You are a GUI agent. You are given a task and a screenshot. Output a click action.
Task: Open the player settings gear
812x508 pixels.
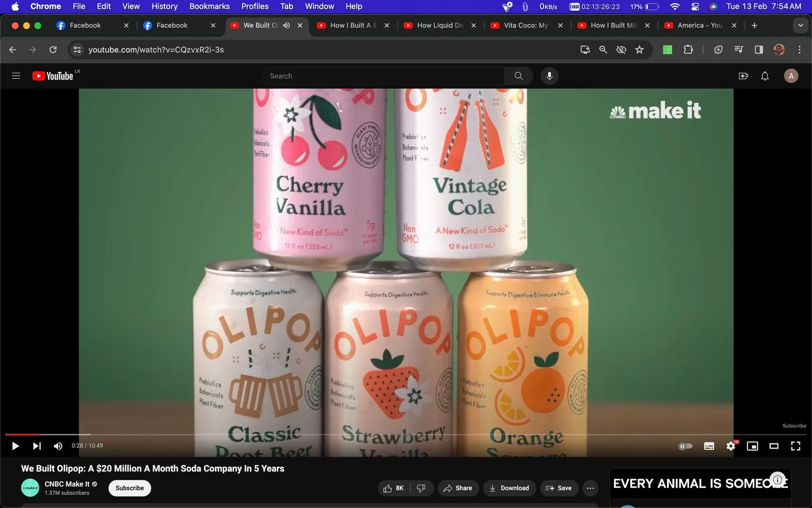click(731, 446)
